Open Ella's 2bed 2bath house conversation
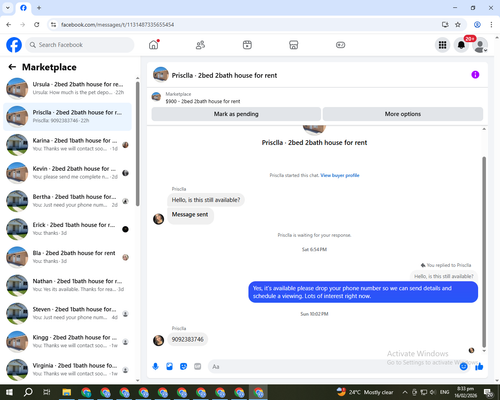Viewport: 500px width, 400px height. (x=67, y=257)
